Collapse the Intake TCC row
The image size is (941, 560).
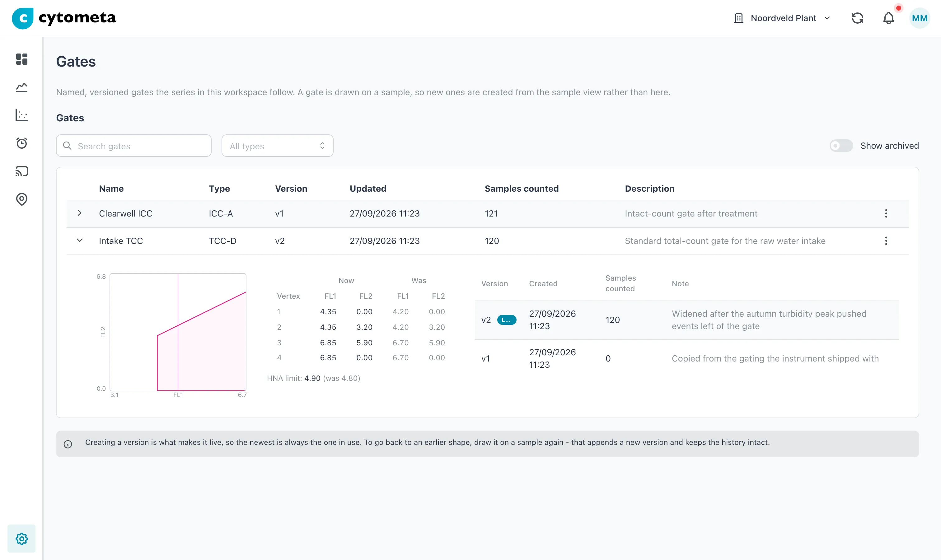pos(80,240)
